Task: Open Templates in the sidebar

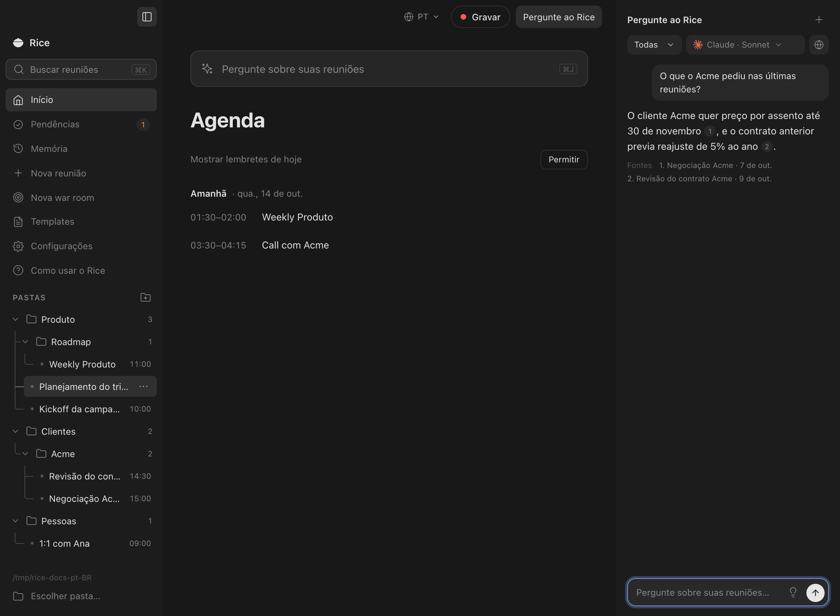Action: (81, 222)
